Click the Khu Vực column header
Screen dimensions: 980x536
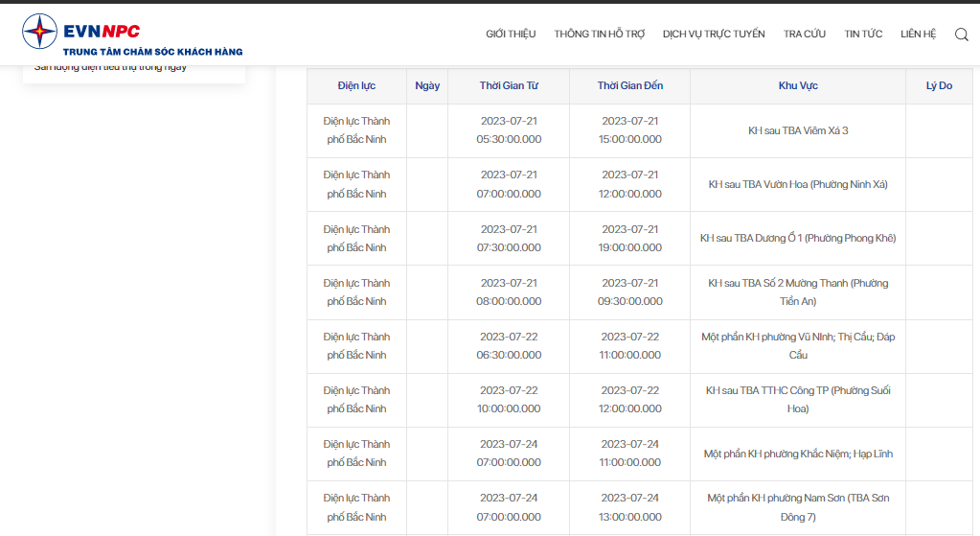(x=798, y=85)
